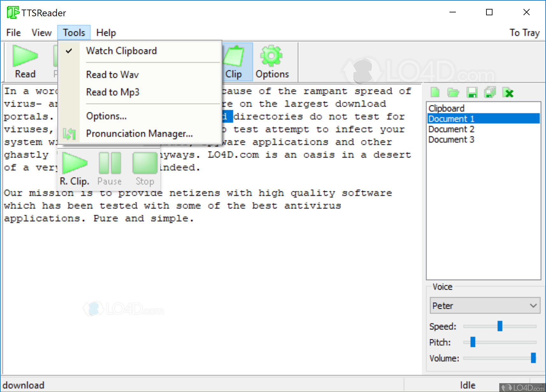Open the Peter voice dropdown
Image resolution: width=546 pixels, height=392 pixels.
(x=485, y=305)
